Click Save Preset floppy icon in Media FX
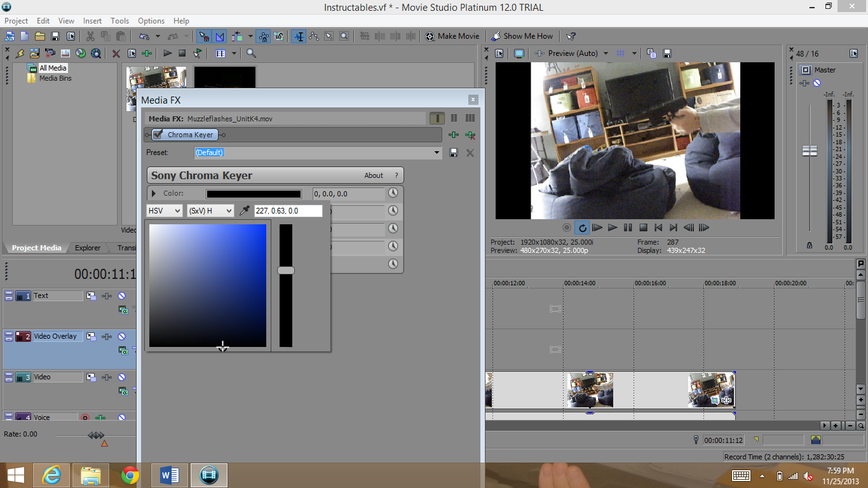 click(x=454, y=152)
